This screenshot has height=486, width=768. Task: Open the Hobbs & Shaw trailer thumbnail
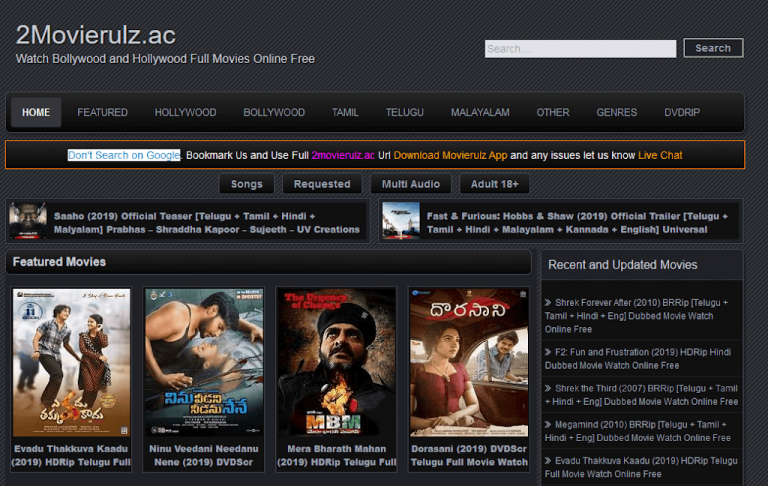[x=401, y=221]
